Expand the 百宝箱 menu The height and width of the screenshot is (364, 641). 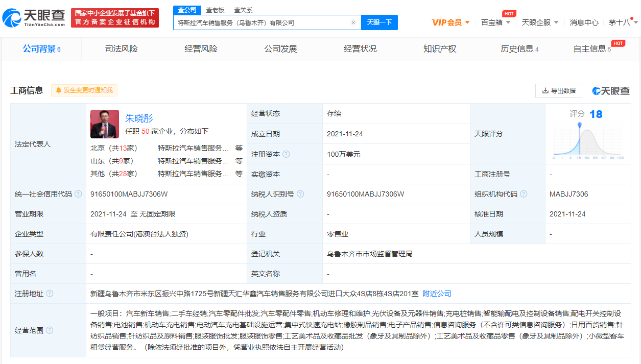[495, 22]
